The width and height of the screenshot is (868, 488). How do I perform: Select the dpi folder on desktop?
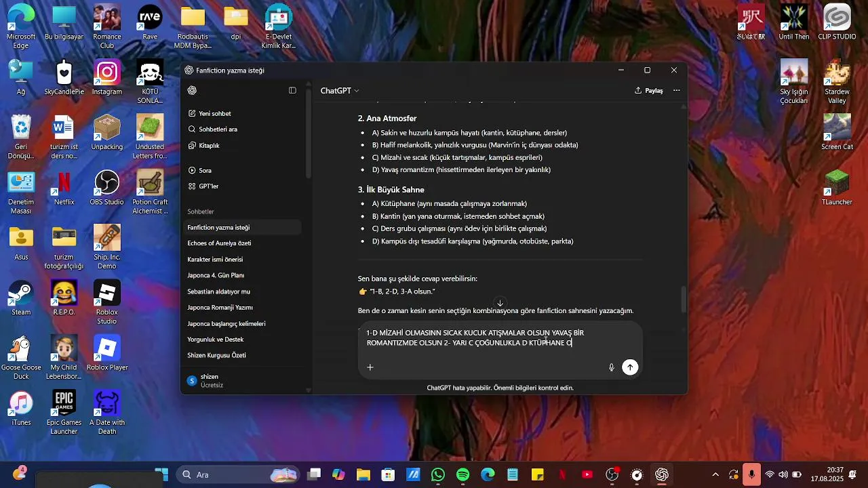(x=236, y=24)
